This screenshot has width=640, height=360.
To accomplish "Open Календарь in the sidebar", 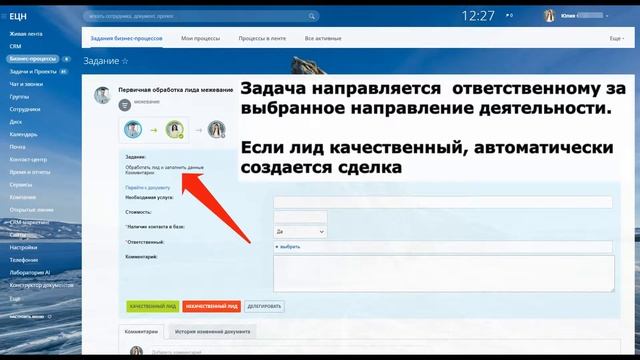I will pyautogui.click(x=23, y=135).
